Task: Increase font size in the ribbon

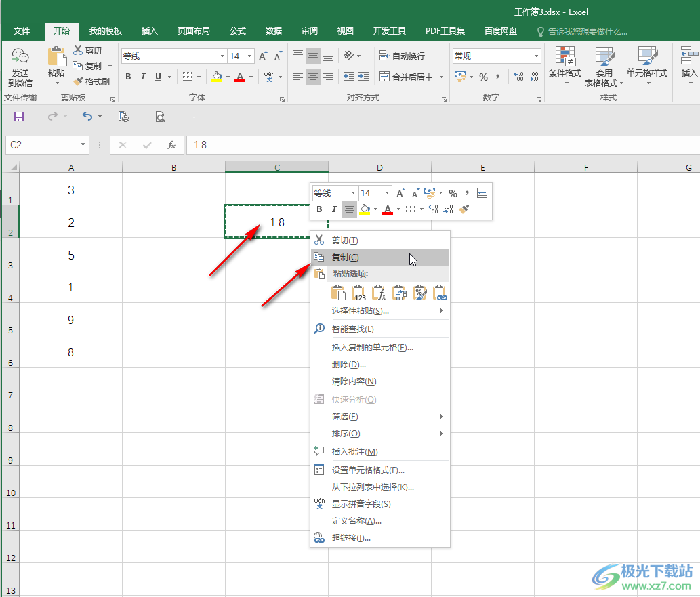Action: [x=263, y=56]
